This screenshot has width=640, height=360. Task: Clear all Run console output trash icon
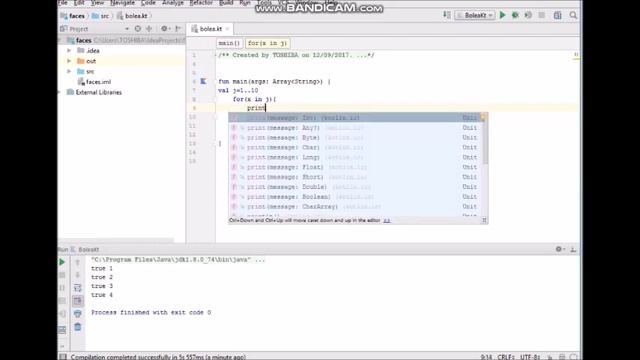(78, 327)
